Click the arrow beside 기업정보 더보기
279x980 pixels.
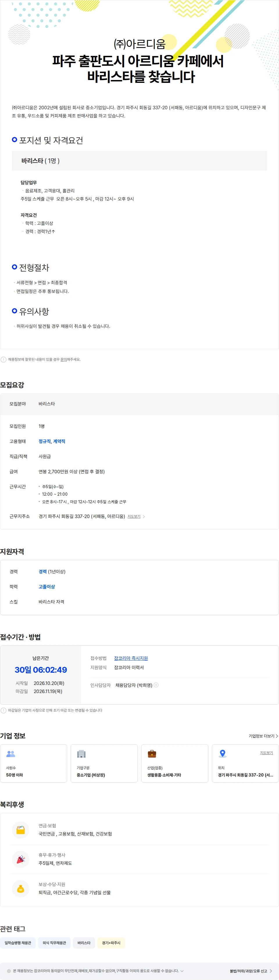277,736
